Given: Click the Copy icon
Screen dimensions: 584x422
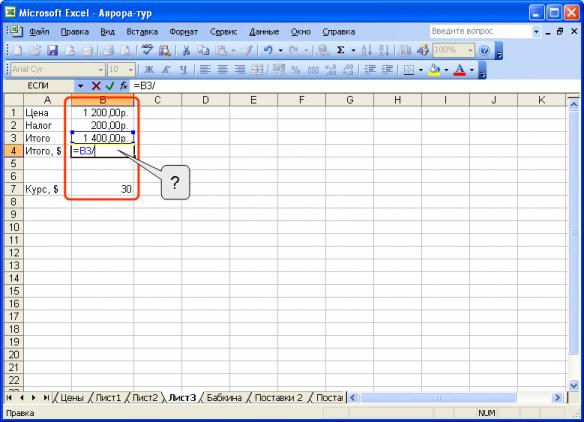Looking at the screenshot, I should [x=203, y=50].
